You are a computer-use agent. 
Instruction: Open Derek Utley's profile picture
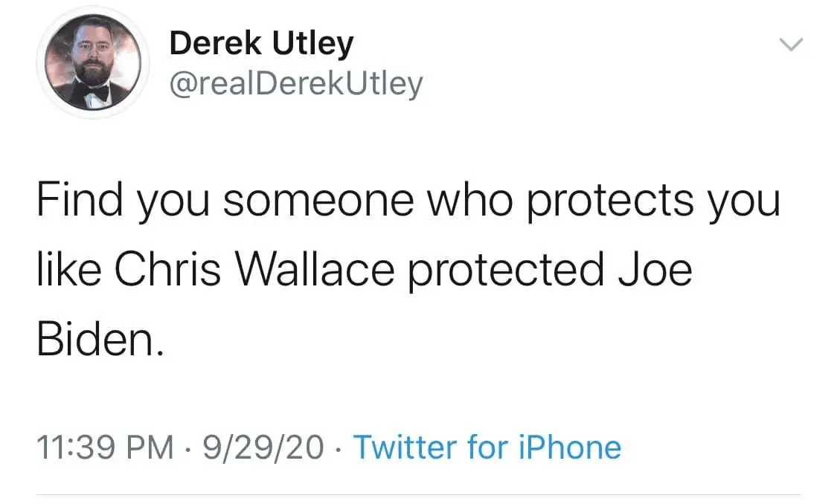click(93, 63)
